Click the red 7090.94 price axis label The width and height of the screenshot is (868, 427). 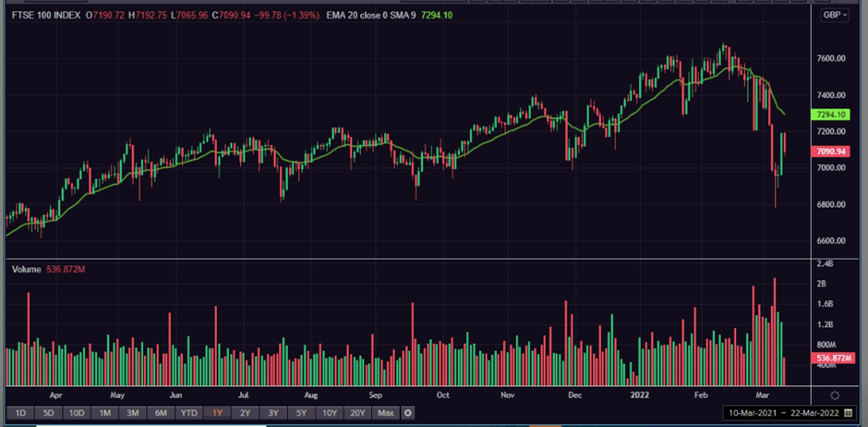tap(829, 152)
